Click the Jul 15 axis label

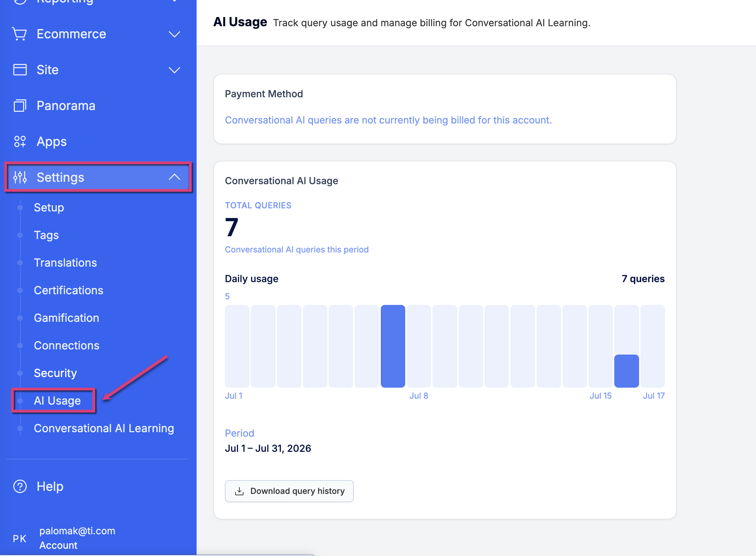tap(600, 396)
